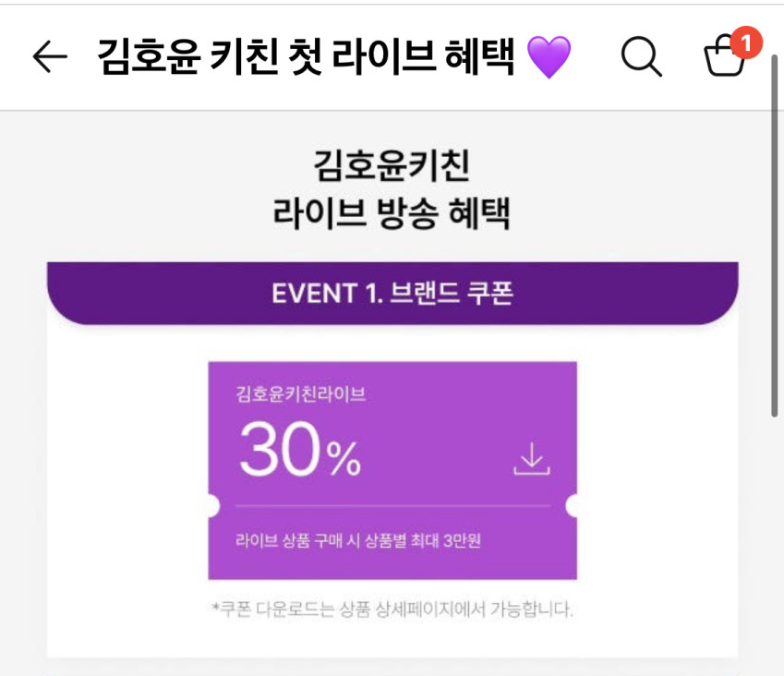
Task: Click the 쿠폰 다운로드 notice below the coupon
Action: 392,610
